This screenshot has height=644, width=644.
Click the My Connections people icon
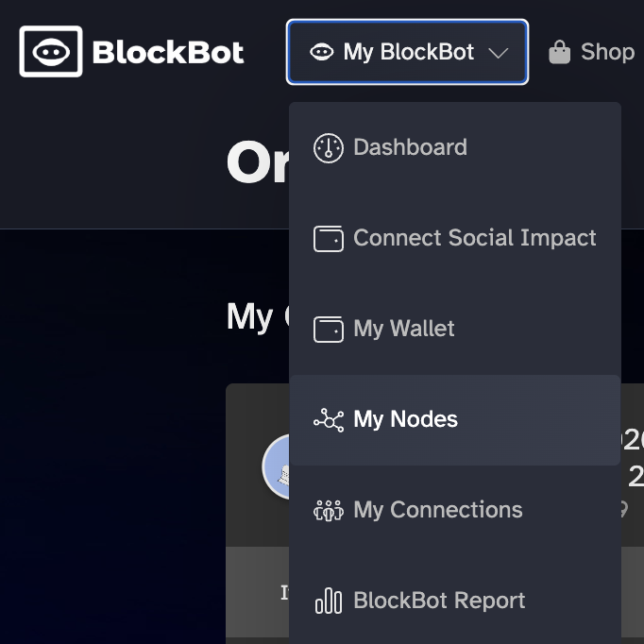point(328,510)
